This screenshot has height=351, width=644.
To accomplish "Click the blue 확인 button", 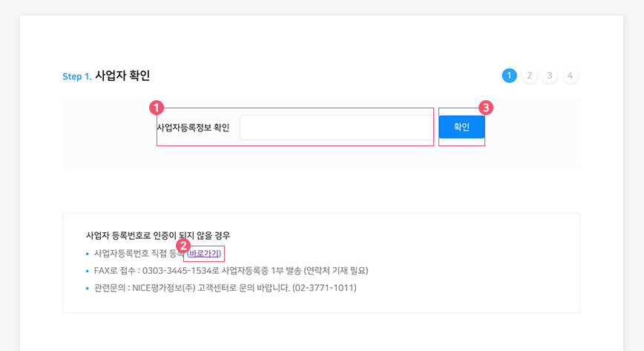I will point(461,127).
